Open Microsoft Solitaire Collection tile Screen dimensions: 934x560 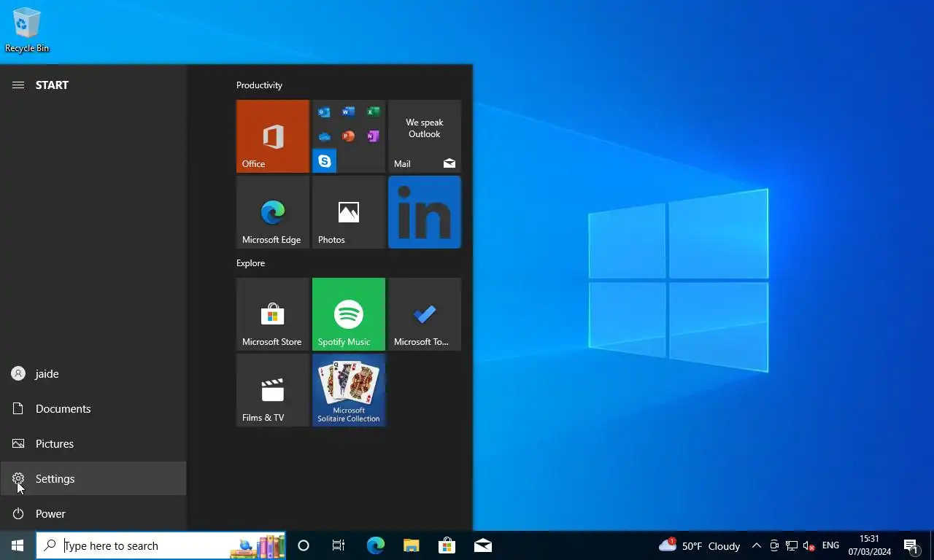point(349,390)
